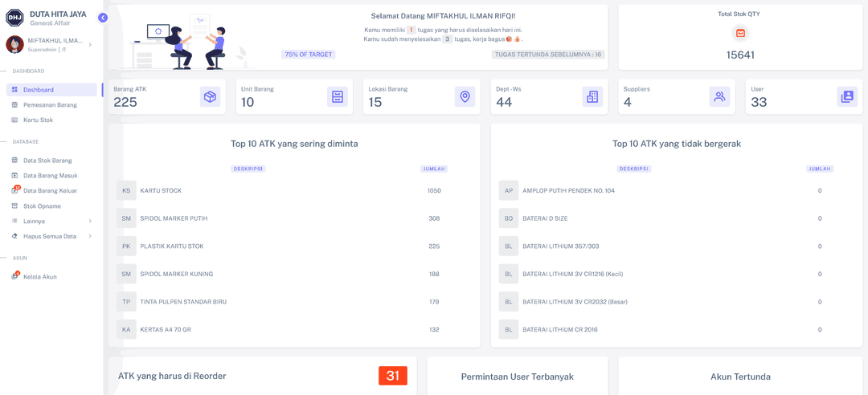Expand the Hapus Semua Data submenu
Viewport: 868px width, 395px height.
[x=89, y=237]
